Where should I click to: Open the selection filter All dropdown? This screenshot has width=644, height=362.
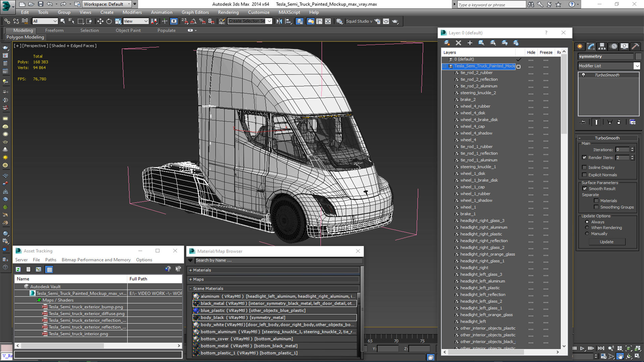coord(45,21)
